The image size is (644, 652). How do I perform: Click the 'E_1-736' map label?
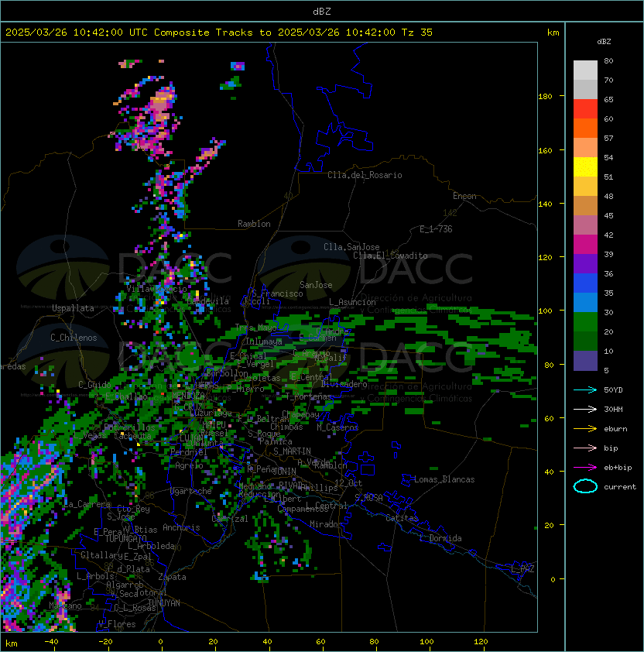(436, 229)
